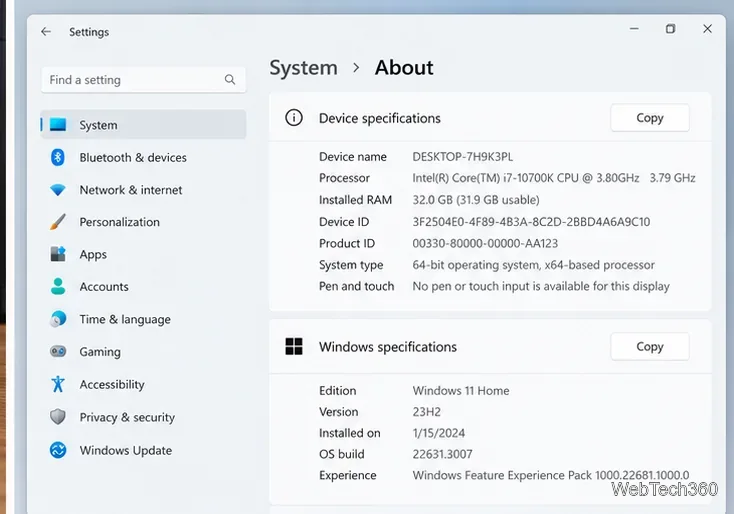Click the OS build label
Viewport: 734px width, 514px height.
(342, 454)
